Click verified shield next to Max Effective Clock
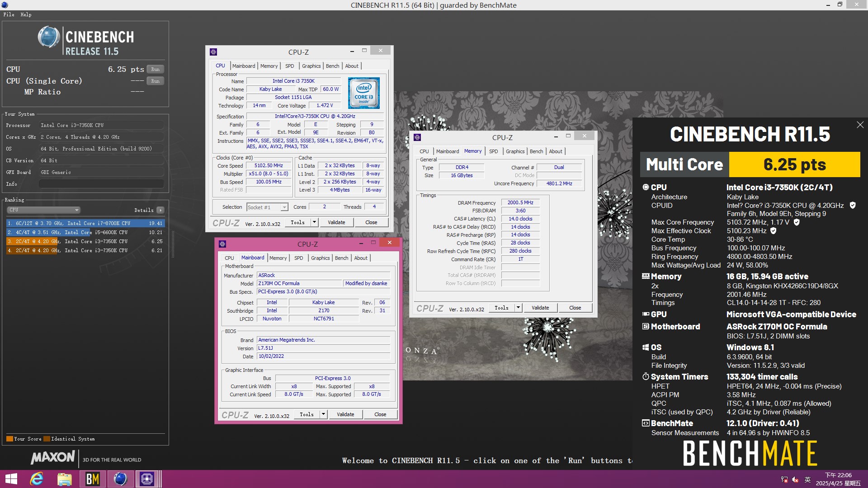Screen dimensions: 868x488 (774, 230)
